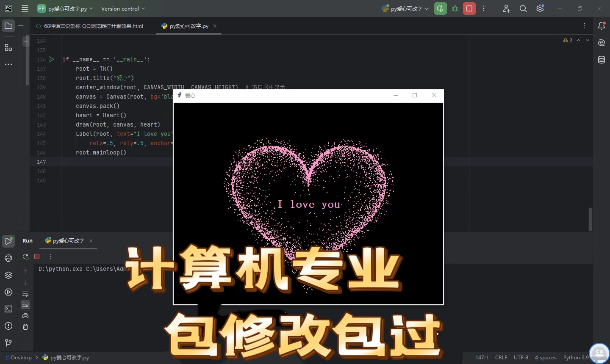Open the Python Console from the sidebar

click(8, 258)
